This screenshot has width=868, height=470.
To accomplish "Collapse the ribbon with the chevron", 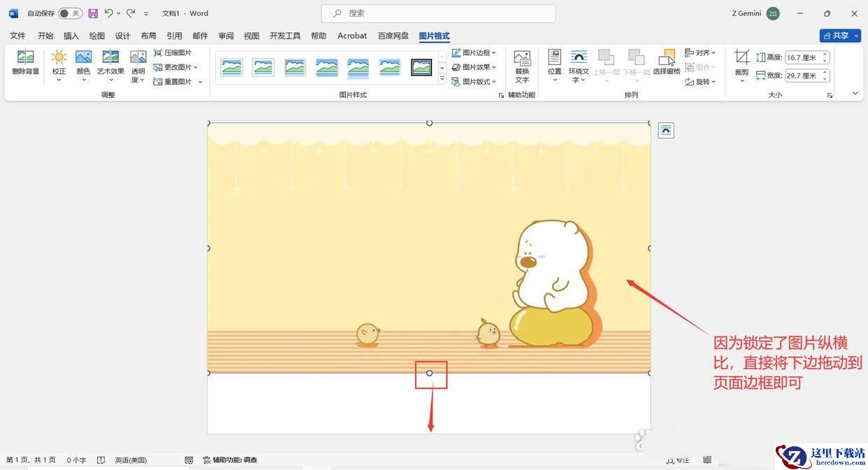I will pyautogui.click(x=855, y=93).
